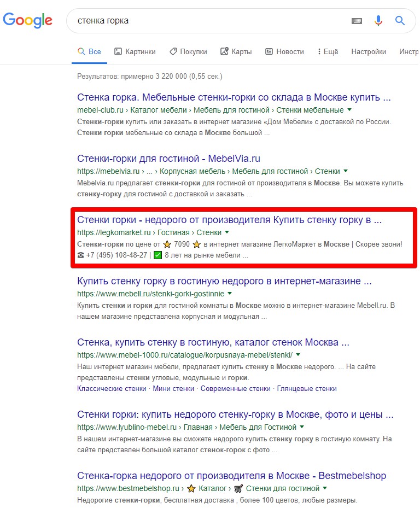The image size is (420, 508).
Task: Open sitelink 'Современные стенки'
Action: 235,388
